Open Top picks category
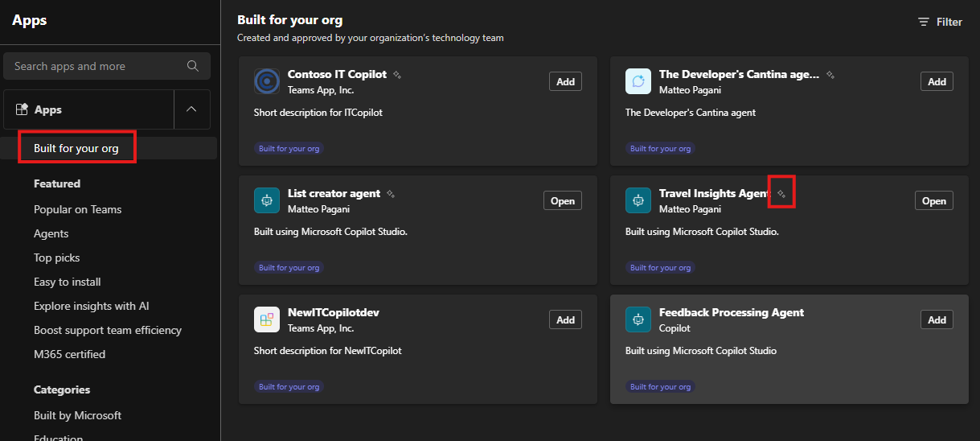 pos(57,258)
